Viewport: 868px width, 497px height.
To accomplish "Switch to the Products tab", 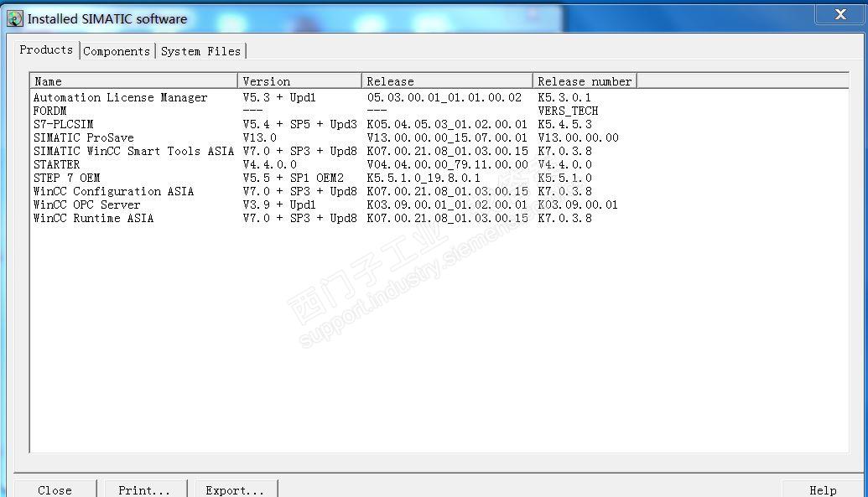I will 46,49.
